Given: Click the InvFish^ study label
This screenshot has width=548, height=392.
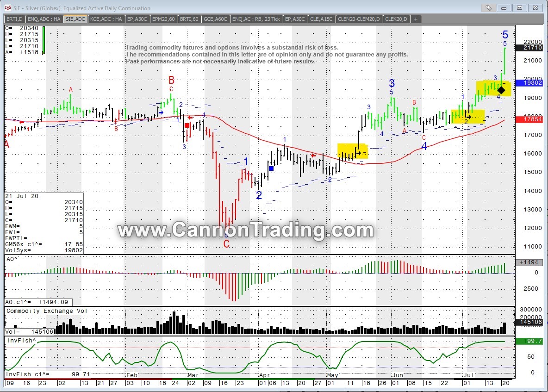Looking at the screenshot, I should 21,340.
